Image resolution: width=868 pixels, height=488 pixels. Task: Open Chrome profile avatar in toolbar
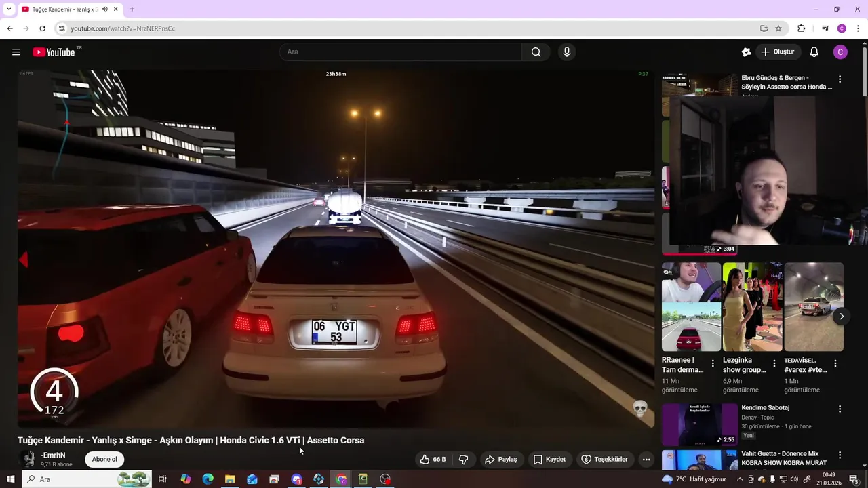842,28
